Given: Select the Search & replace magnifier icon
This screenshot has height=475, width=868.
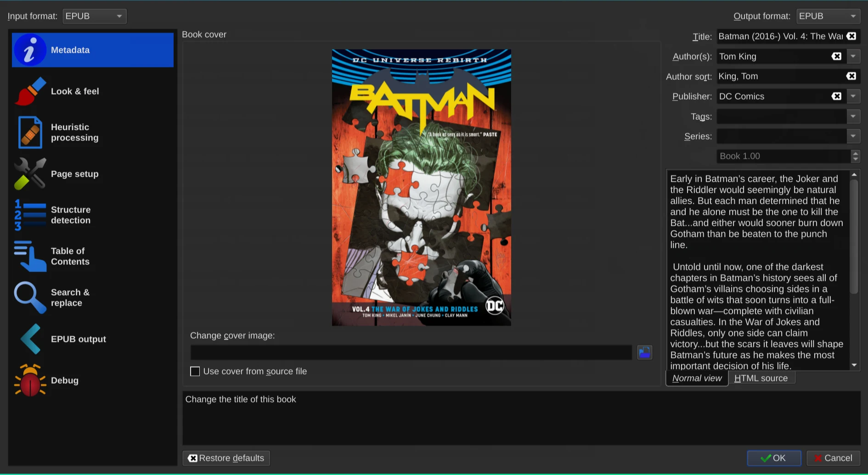Looking at the screenshot, I should tap(30, 298).
